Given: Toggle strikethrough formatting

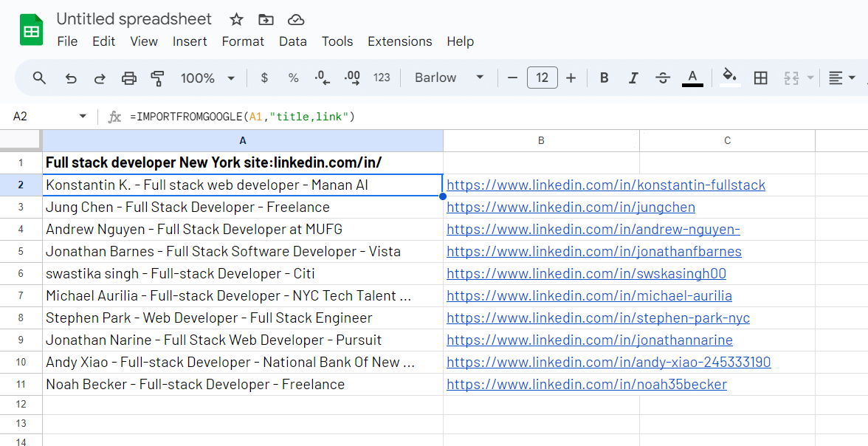Looking at the screenshot, I should 663,78.
